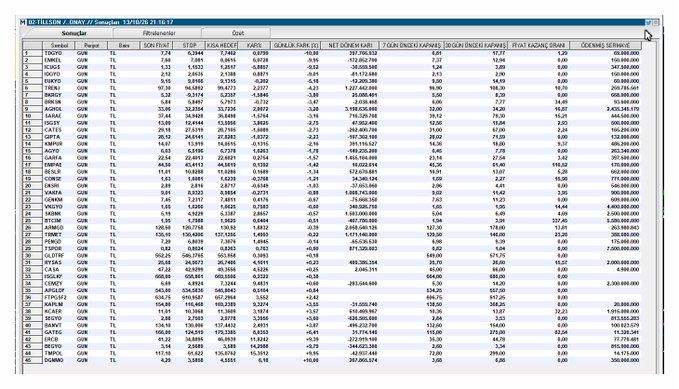Click the header above the TL values
Viewport: 679px width, 389px height.
click(x=124, y=45)
